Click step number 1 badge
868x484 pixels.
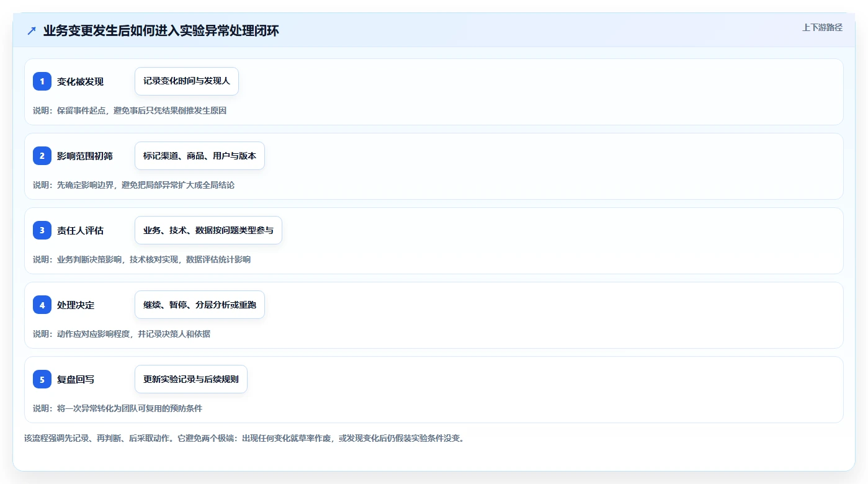click(42, 81)
